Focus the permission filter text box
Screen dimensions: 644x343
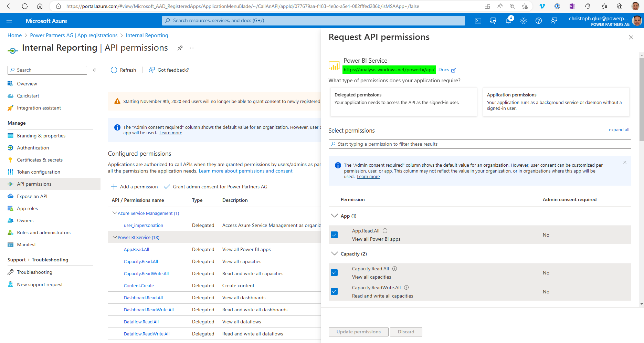[x=480, y=144]
